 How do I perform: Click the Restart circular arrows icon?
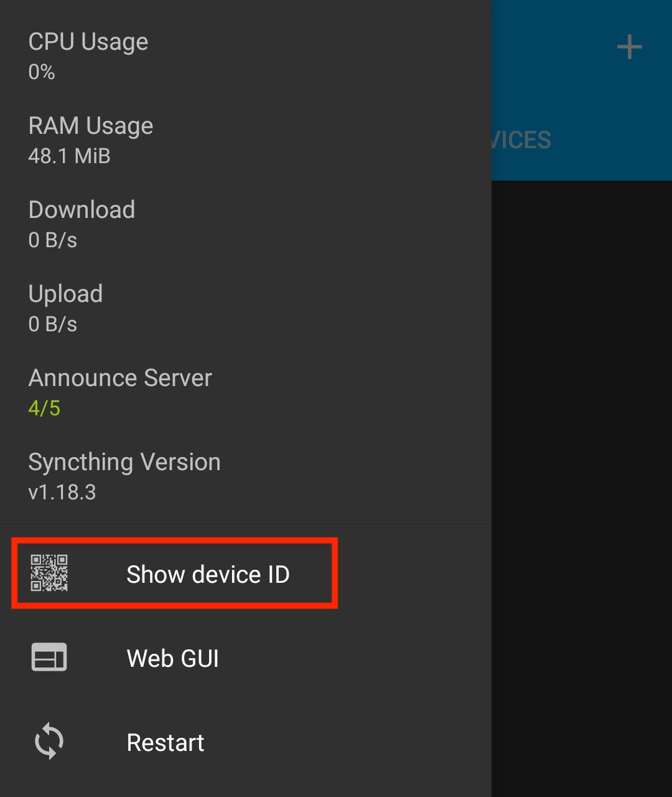tap(49, 742)
